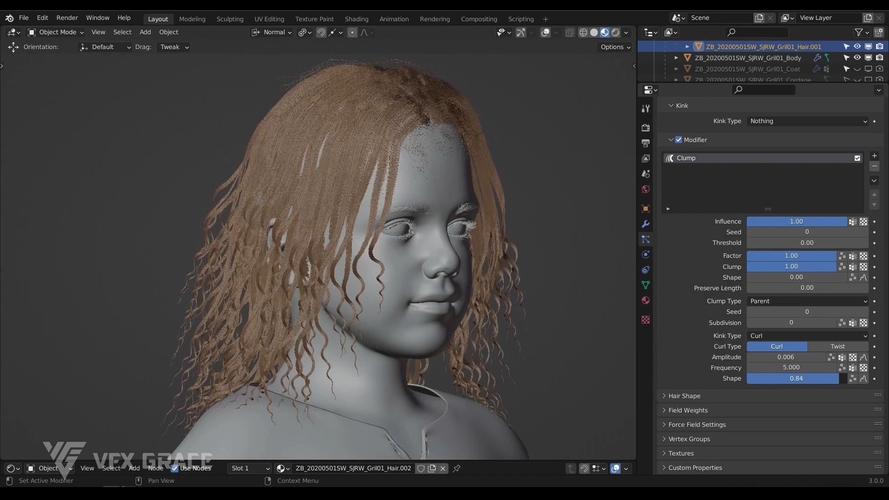
Task: Open the View Layer properties tab
Action: pyautogui.click(x=645, y=158)
